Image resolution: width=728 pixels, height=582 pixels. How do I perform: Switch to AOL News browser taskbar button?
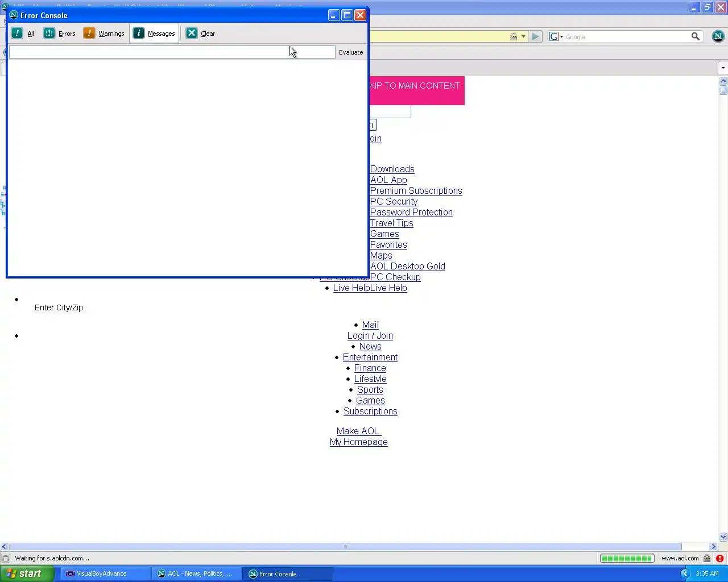196,573
